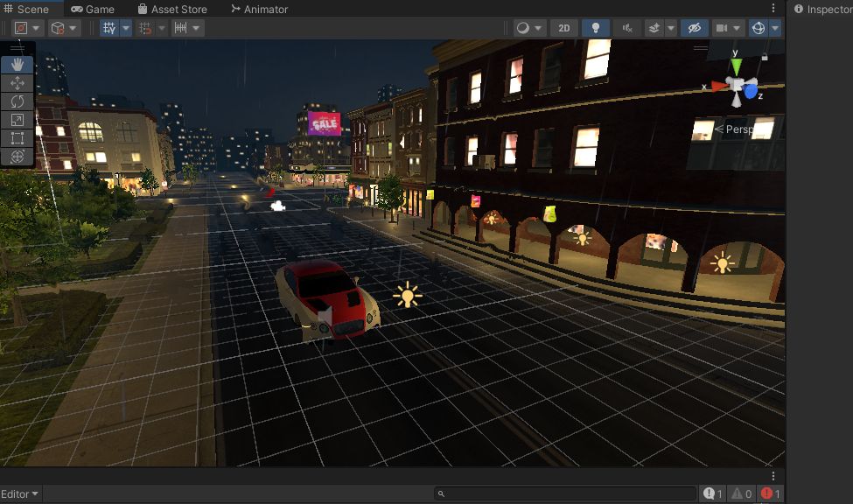This screenshot has height=504, width=853.
Task: Select the Hand view tool
Action: click(x=17, y=65)
